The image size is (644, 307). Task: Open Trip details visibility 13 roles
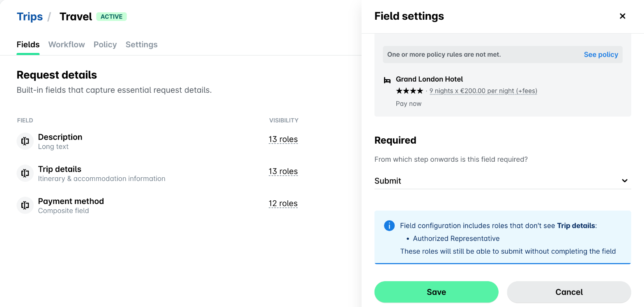click(x=283, y=172)
